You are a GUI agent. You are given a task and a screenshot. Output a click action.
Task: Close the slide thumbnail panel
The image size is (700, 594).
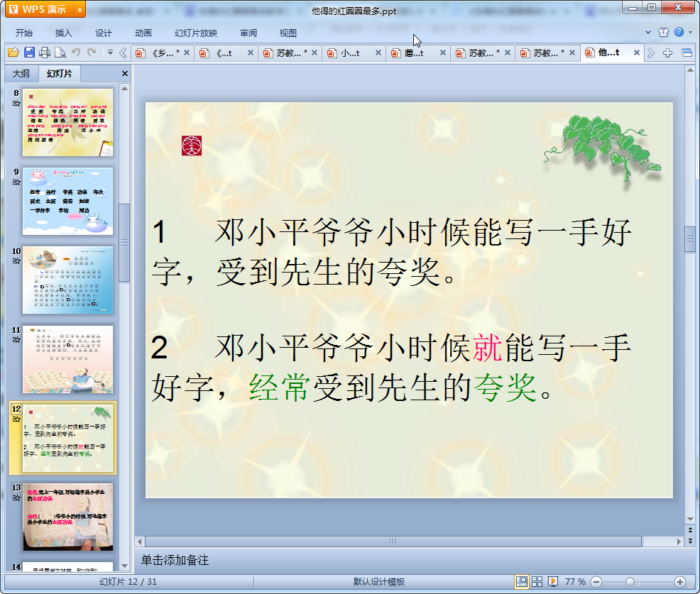click(x=125, y=74)
